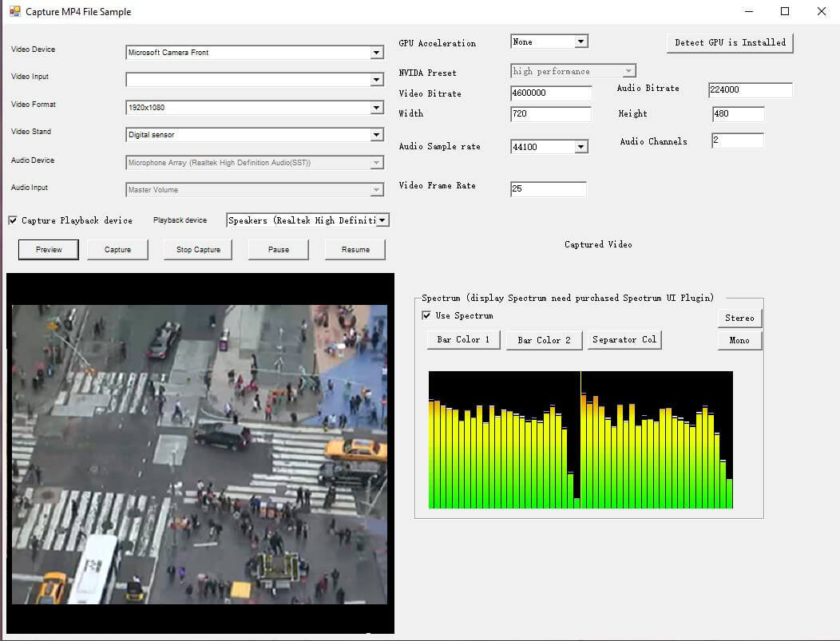
Task: Pause the current capture
Action: pos(278,249)
